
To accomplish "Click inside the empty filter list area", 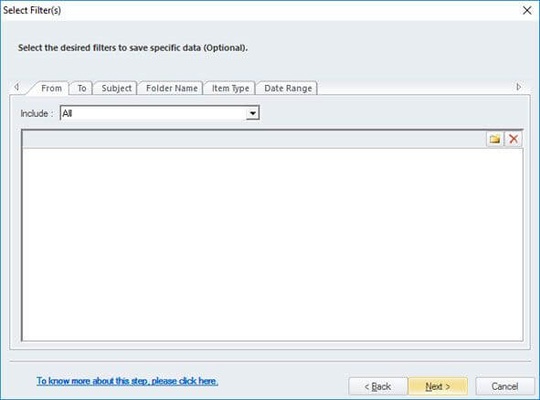I will click(272, 245).
